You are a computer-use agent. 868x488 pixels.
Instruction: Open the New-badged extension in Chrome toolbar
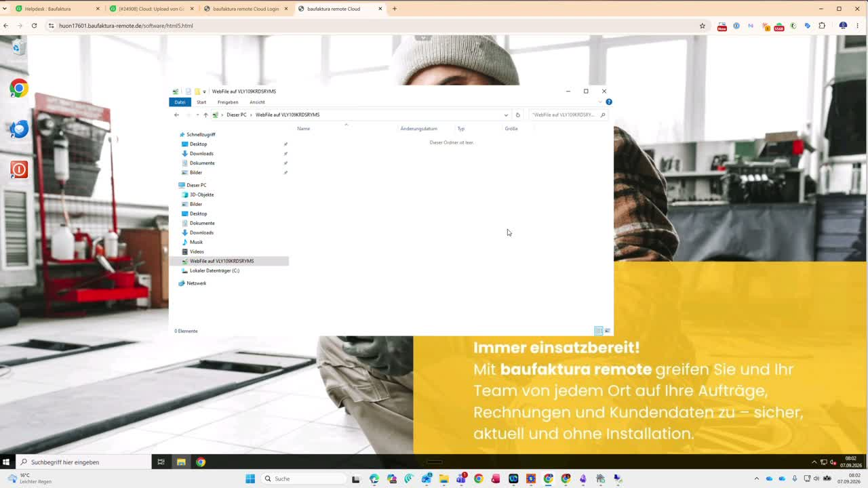(x=722, y=26)
